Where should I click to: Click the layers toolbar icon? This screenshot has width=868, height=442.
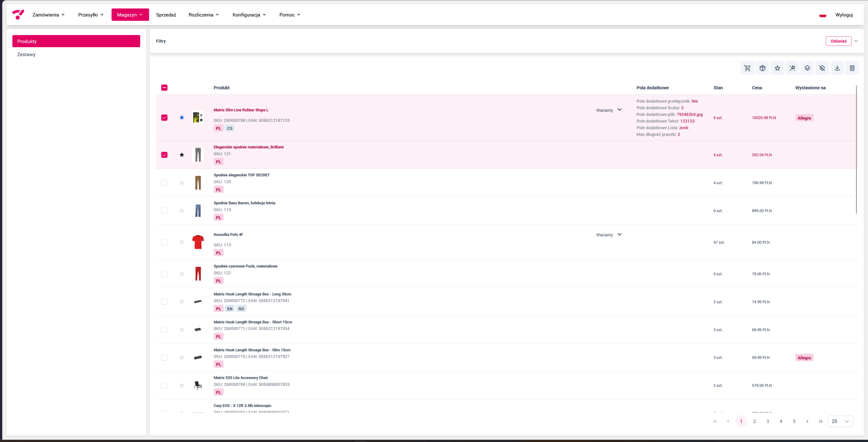tap(807, 68)
